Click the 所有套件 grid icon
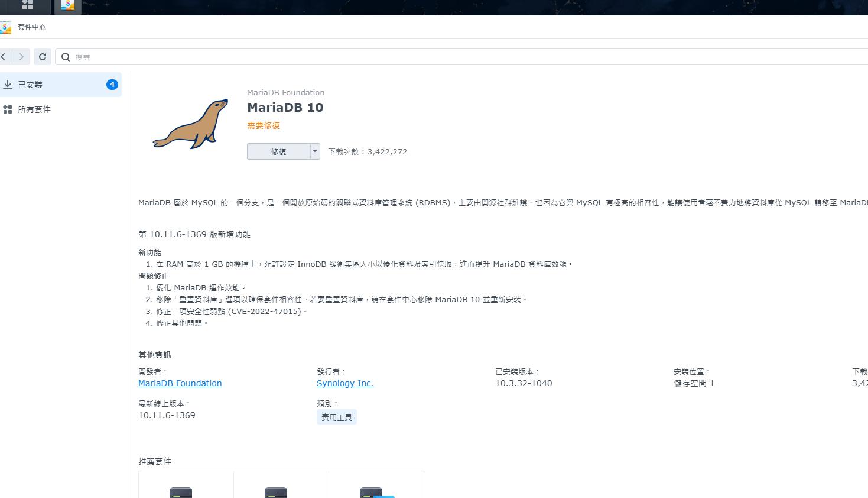The image size is (868, 498). (x=8, y=109)
